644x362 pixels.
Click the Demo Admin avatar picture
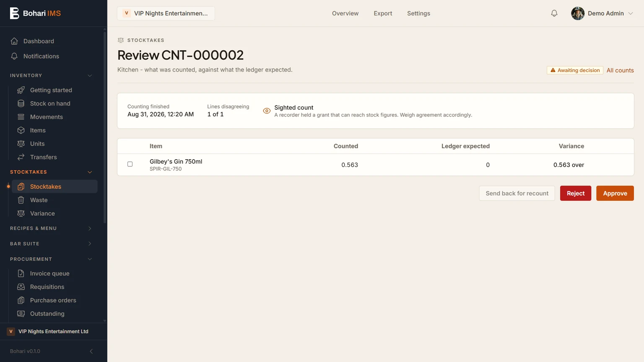pos(578,13)
